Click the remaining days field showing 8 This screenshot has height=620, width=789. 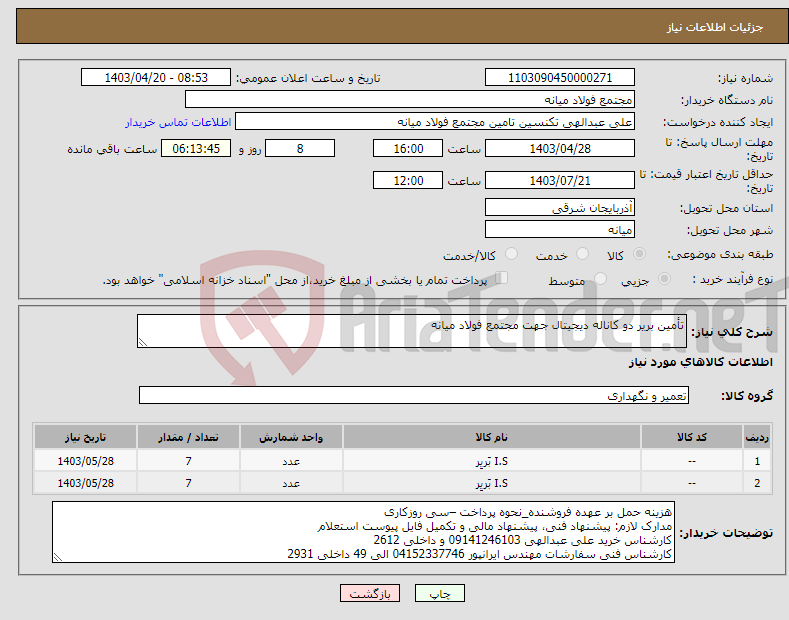point(300,148)
